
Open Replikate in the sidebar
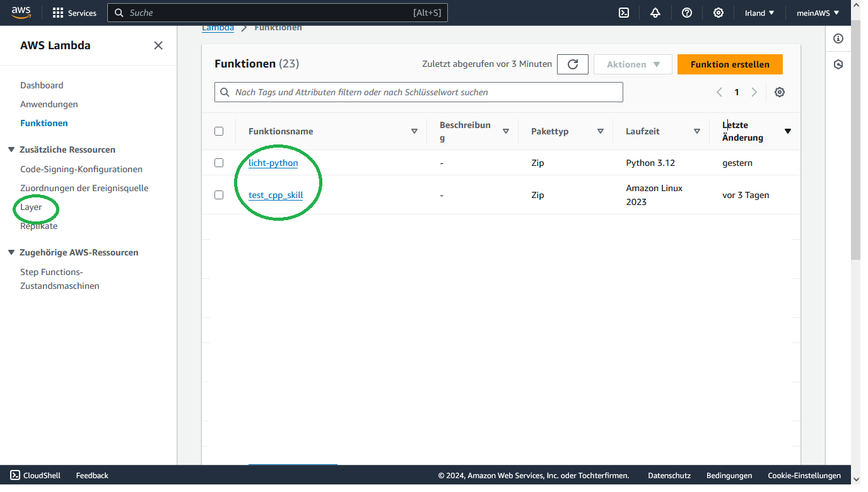pyautogui.click(x=38, y=226)
